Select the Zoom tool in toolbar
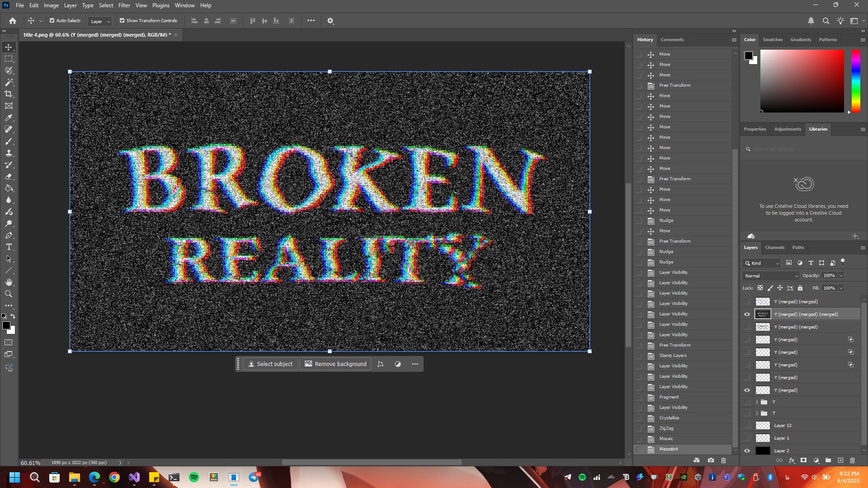 [9, 294]
